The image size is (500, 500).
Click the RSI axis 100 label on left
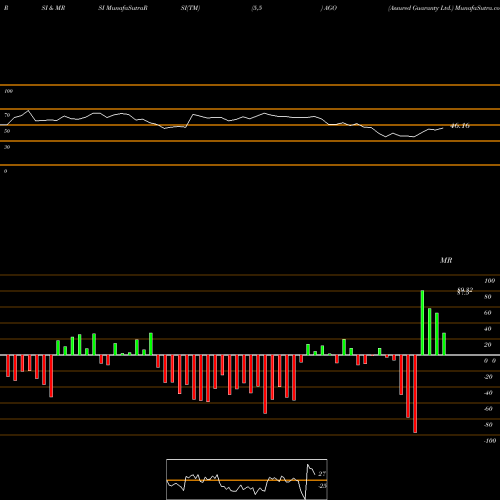coord(8,91)
